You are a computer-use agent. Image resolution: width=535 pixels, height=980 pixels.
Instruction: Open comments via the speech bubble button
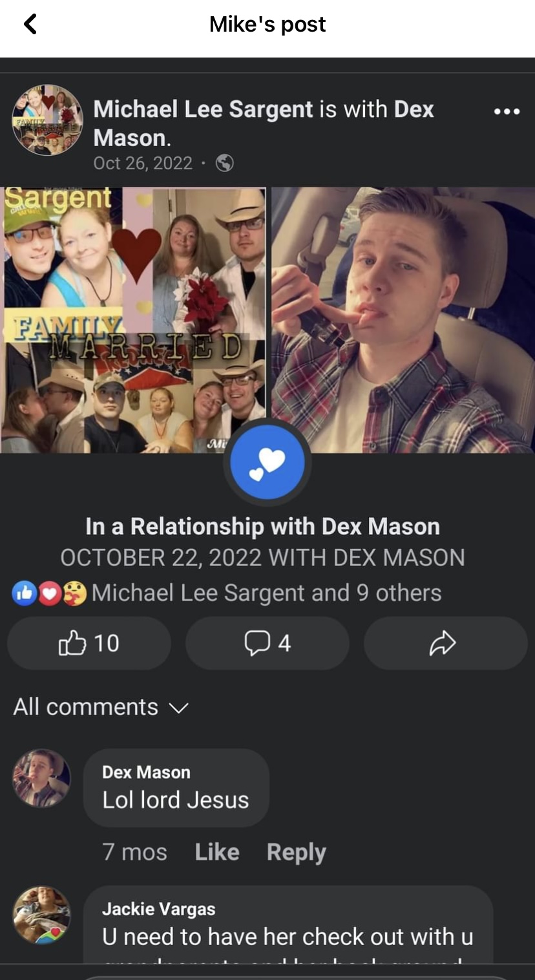click(267, 643)
